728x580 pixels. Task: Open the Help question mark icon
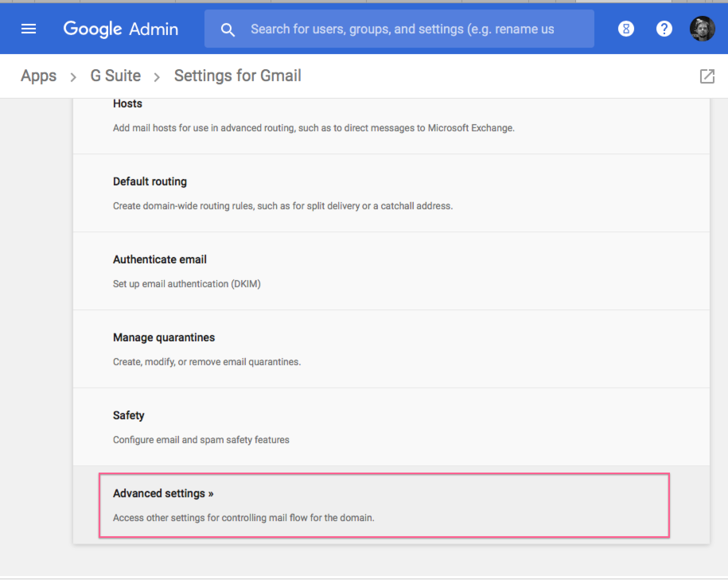pos(664,29)
